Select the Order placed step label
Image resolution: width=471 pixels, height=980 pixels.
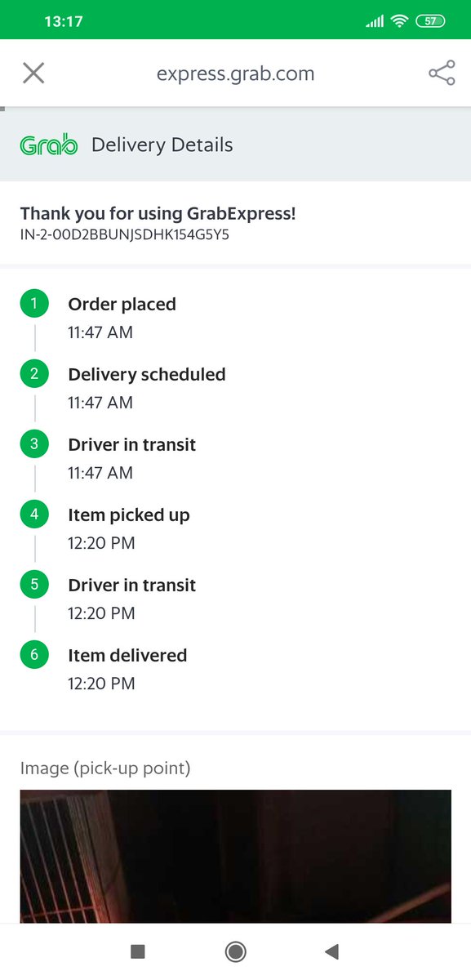tap(122, 305)
